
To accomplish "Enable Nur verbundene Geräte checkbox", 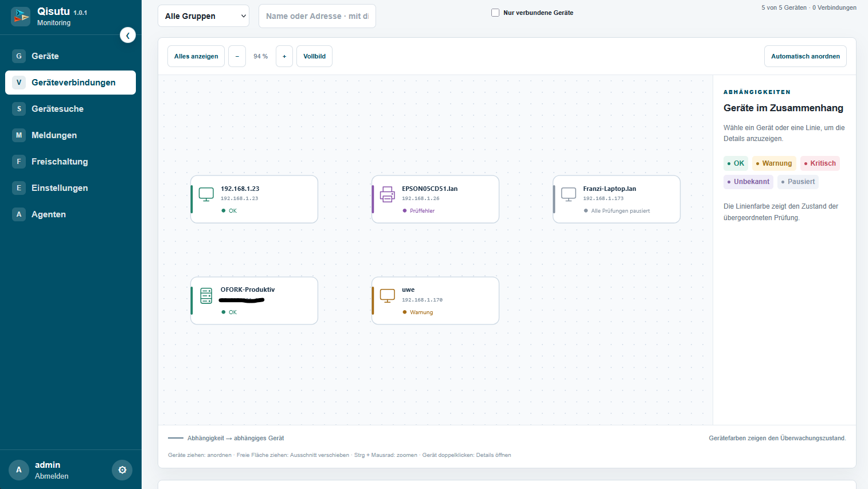I will (x=495, y=13).
